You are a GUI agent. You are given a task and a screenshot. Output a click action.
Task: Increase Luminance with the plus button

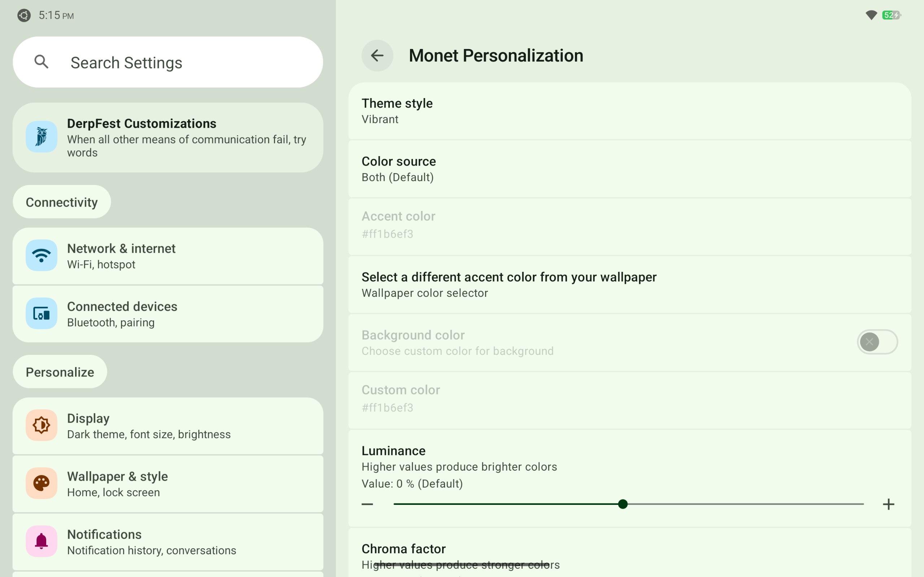(888, 504)
